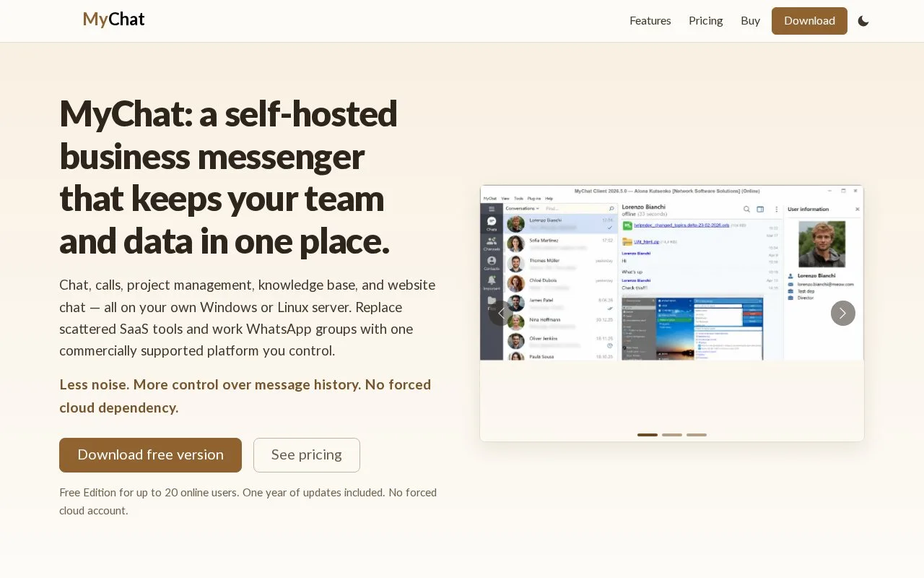This screenshot has width=924, height=578.
Task: Open the Help menu in the client
Action: pyautogui.click(x=549, y=198)
